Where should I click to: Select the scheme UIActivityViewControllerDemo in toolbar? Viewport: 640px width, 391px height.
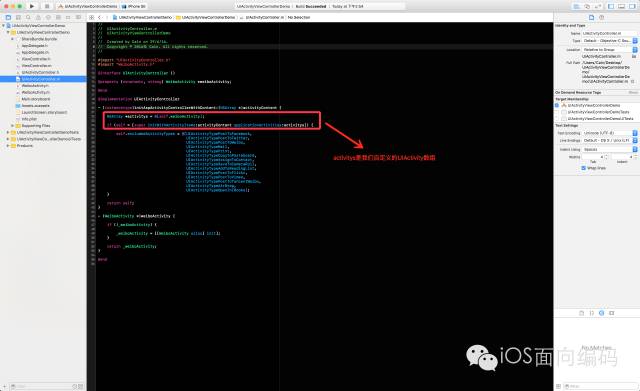87,7
